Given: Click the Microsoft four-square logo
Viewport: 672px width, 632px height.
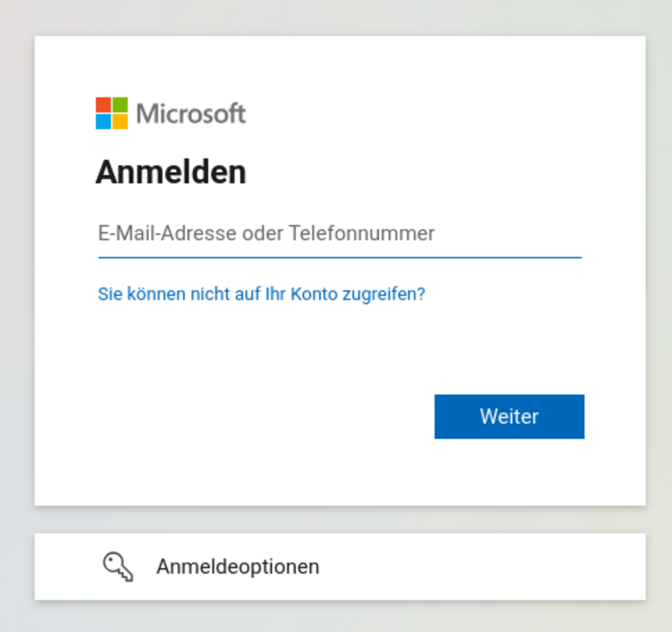Looking at the screenshot, I should point(112,113).
